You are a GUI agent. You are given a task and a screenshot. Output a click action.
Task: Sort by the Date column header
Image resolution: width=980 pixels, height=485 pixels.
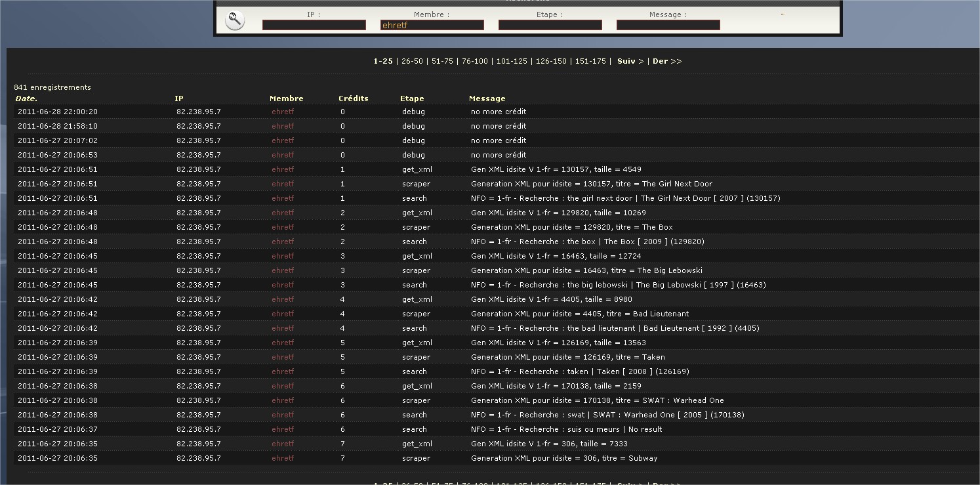coord(26,98)
